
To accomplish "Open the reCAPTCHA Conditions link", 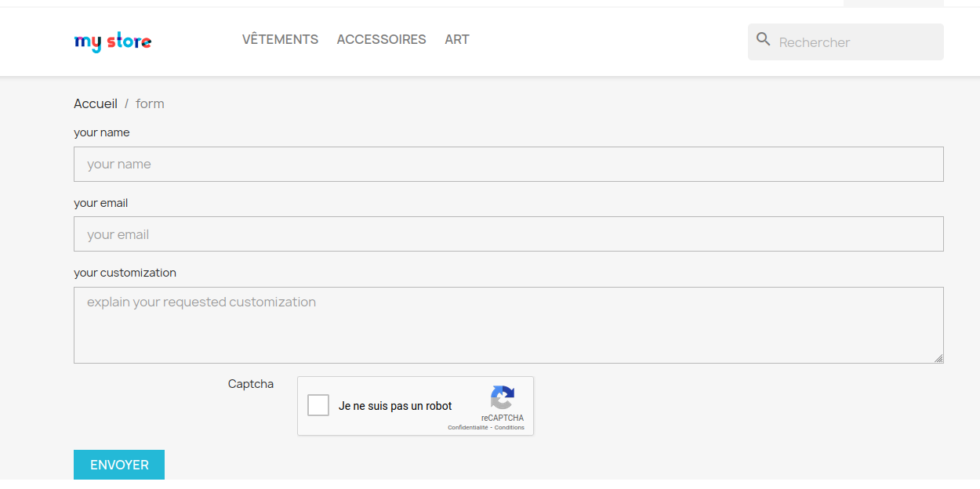I will (510, 428).
